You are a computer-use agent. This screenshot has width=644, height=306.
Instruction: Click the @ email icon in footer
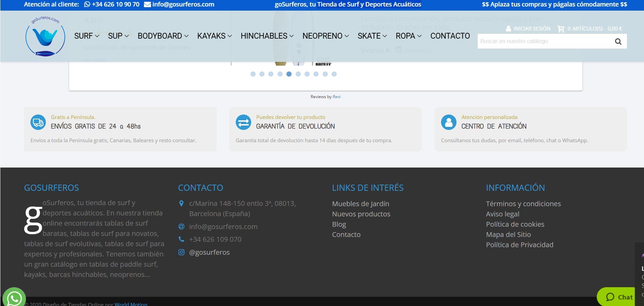point(181,226)
